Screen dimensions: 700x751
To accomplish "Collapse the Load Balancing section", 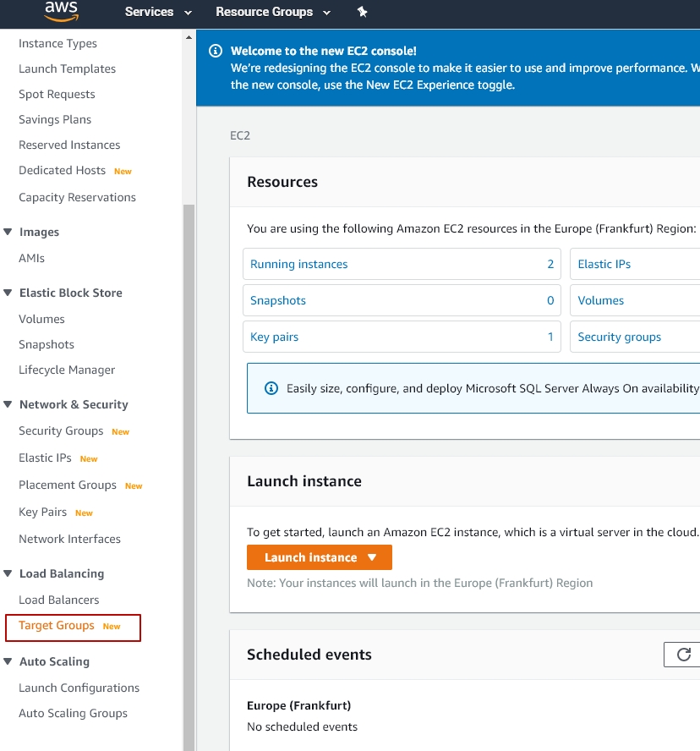I will pyautogui.click(x=8, y=573).
